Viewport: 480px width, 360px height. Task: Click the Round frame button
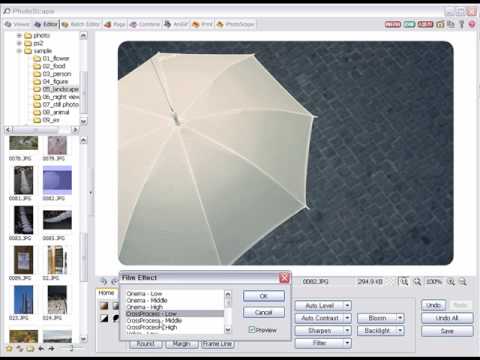pos(146,344)
